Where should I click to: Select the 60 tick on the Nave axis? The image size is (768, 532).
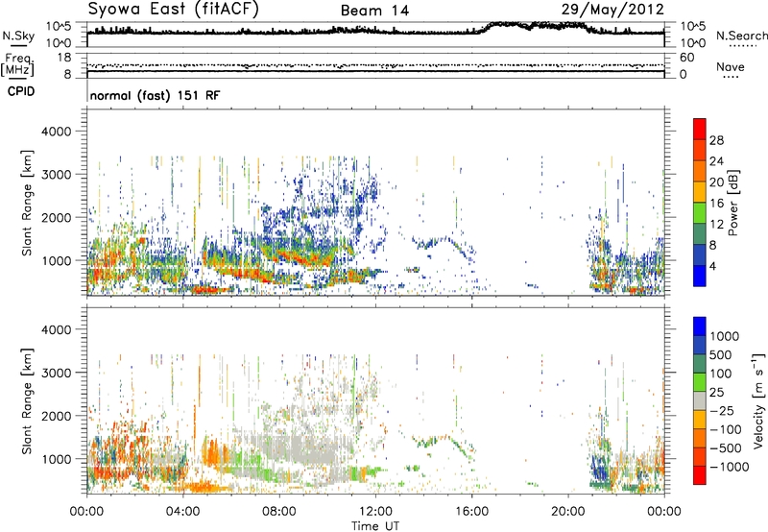686,58
